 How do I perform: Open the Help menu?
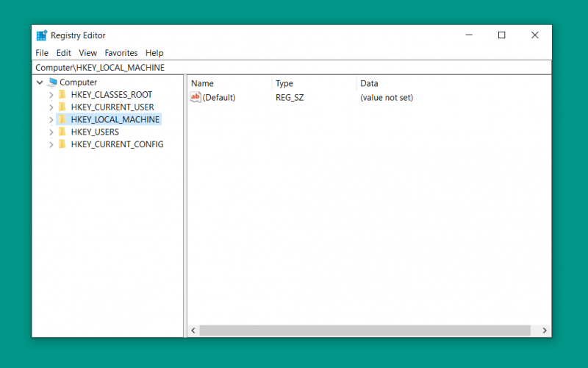coord(154,53)
